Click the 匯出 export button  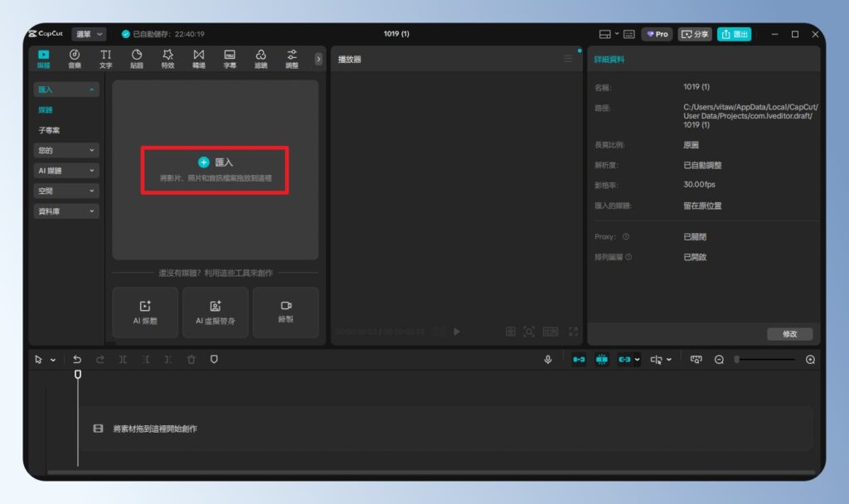734,34
